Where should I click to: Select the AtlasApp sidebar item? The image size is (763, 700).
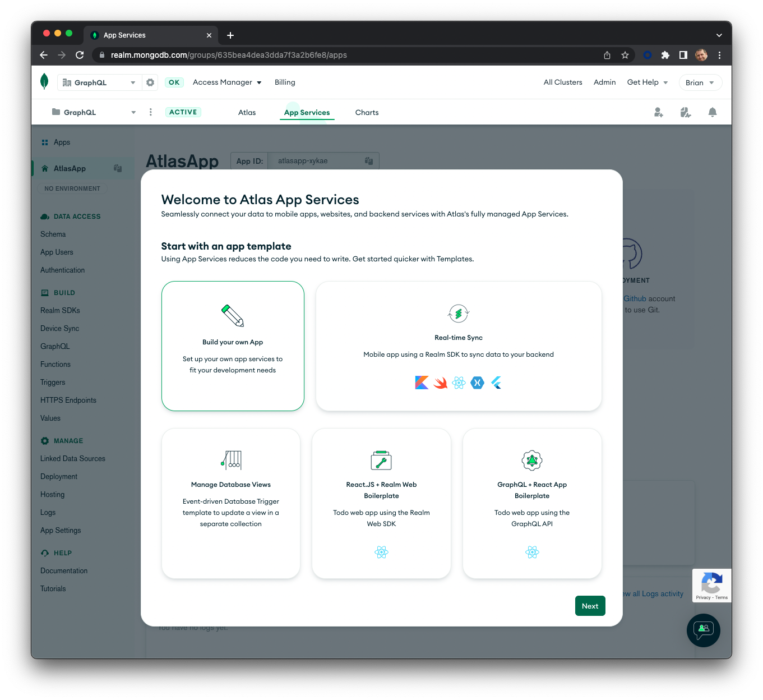(82, 168)
